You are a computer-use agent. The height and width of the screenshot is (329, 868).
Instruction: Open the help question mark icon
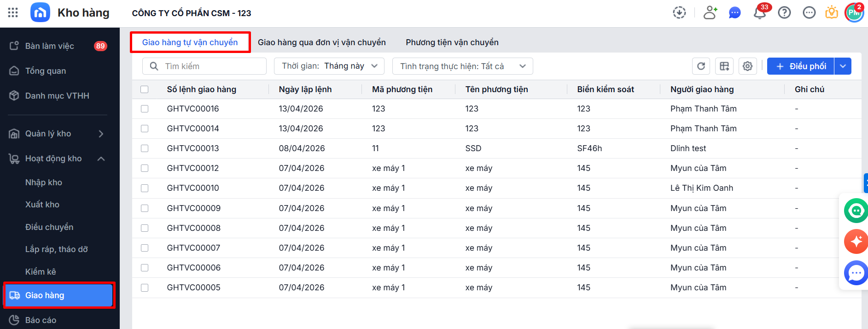[784, 12]
